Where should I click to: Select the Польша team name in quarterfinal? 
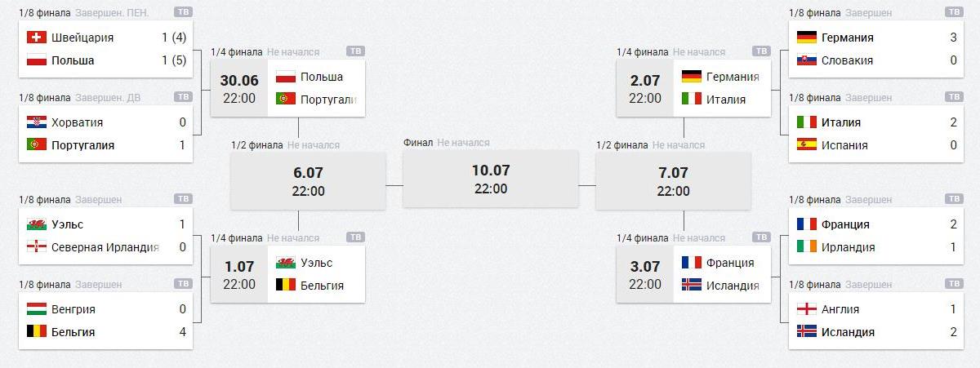tap(322, 77)
